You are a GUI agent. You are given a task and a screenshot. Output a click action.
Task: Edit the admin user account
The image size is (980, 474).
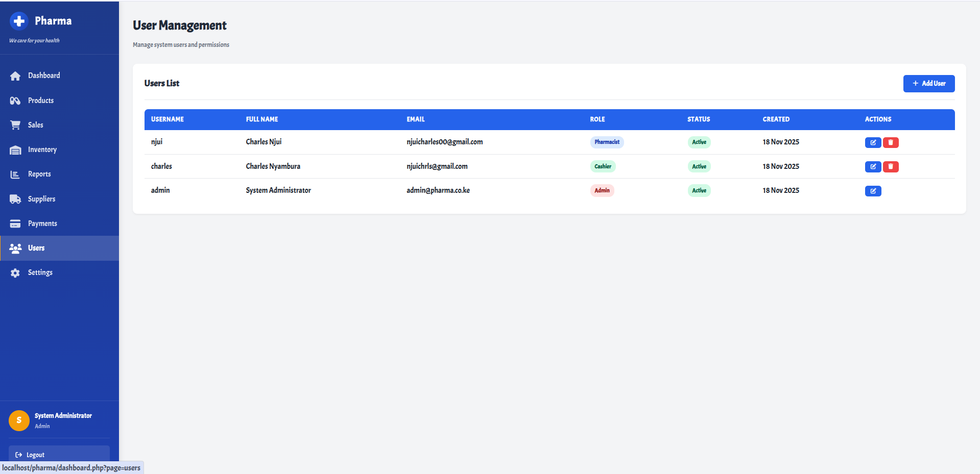pyautogui.click(x=872, y=191)
